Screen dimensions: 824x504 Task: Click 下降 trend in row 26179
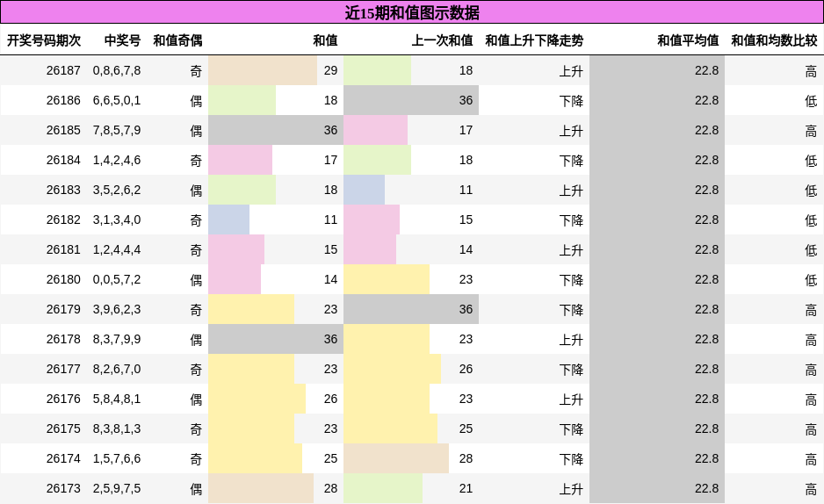click(571, 310)
